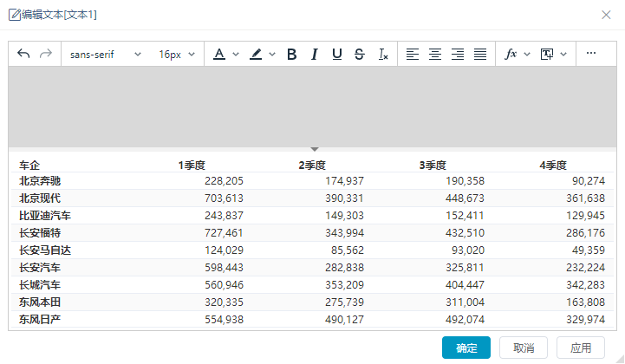The width and height of the screenshot is (625, 364).
Task: Center align the text
Action: click(x=435, y=54)
